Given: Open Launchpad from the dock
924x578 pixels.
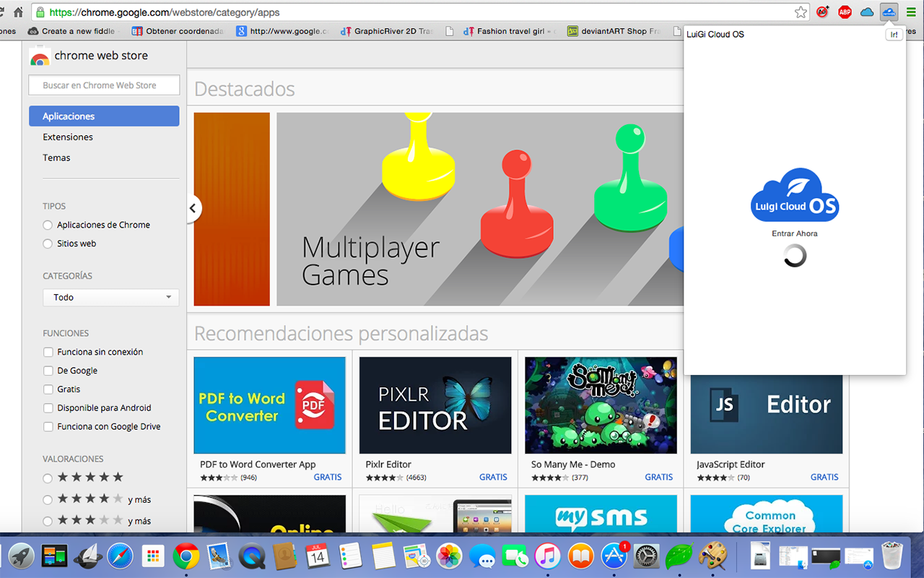Looking at the screenshot, I should 22,556.
